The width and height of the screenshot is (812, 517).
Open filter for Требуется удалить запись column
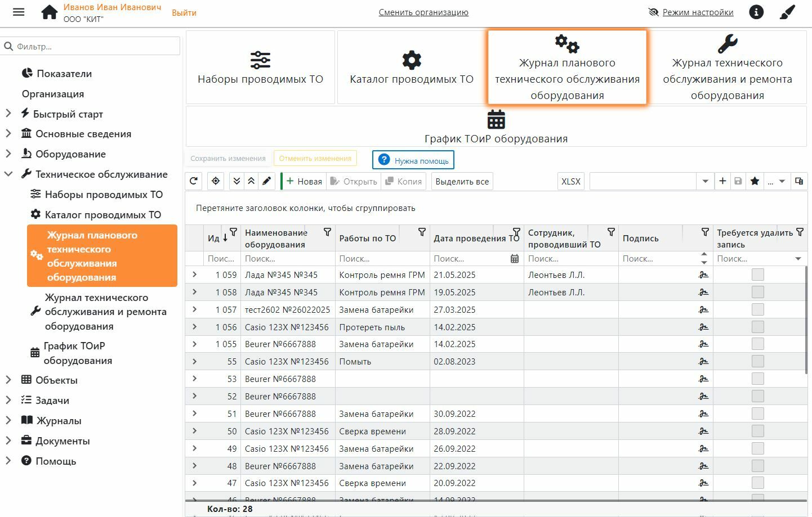800,232
